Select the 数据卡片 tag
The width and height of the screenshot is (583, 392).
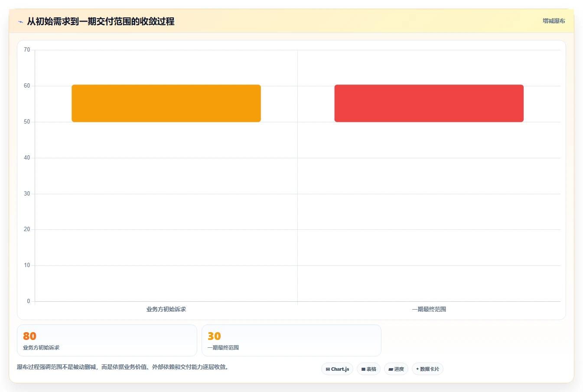coord(427,369)
